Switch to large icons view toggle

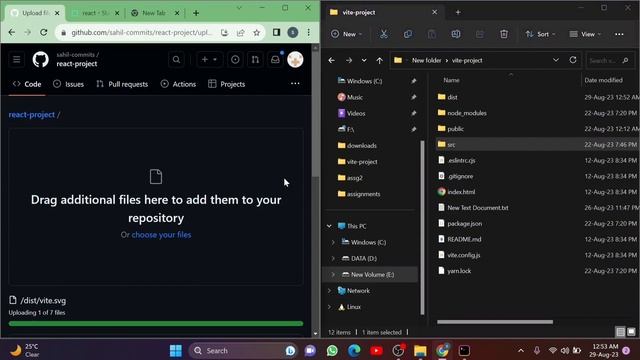click(631, 332)
